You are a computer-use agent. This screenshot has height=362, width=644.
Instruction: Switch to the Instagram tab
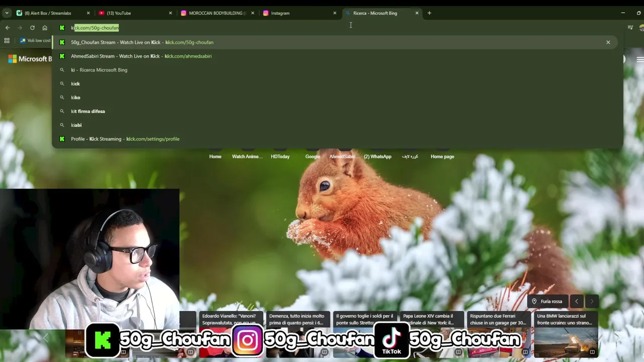pyautogui.click(x=299, y=13)
